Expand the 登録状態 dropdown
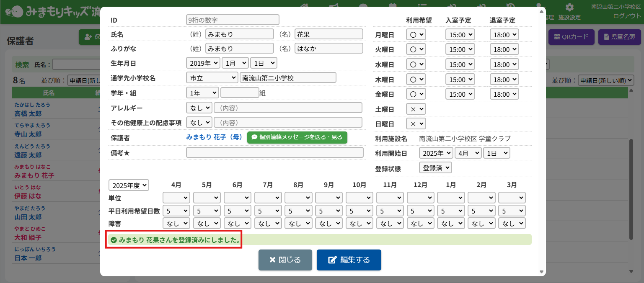The width and height of the screenshot is (644, 283). point(435,168)
